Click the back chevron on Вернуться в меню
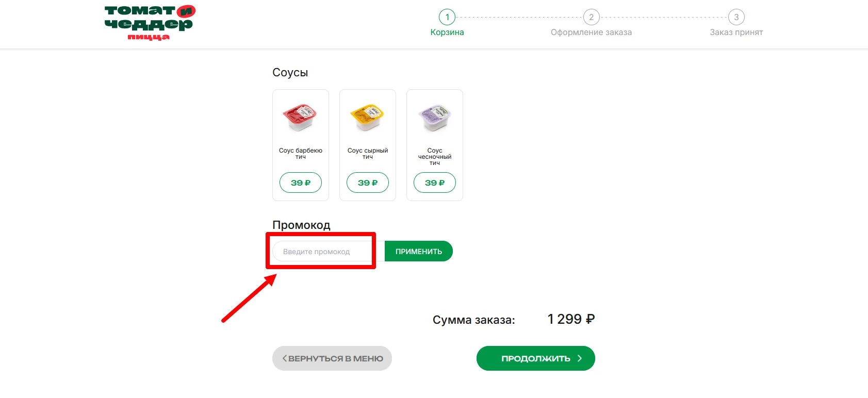The image size is (868, 398). (285, 358)
